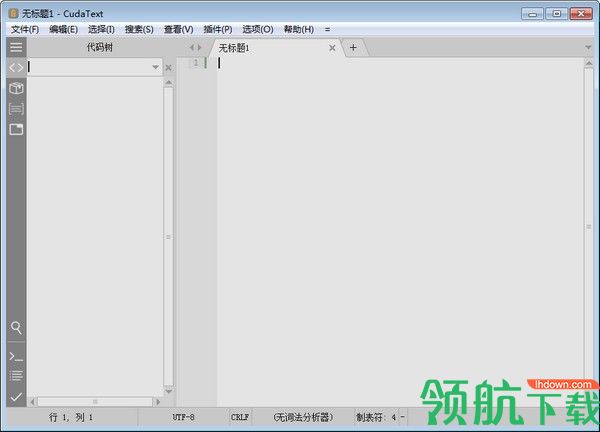The width and height of the screenshot is (600, 432).
Task: Click the code tree vertical scrollbar thumb
Action: [x=168, y=237]
